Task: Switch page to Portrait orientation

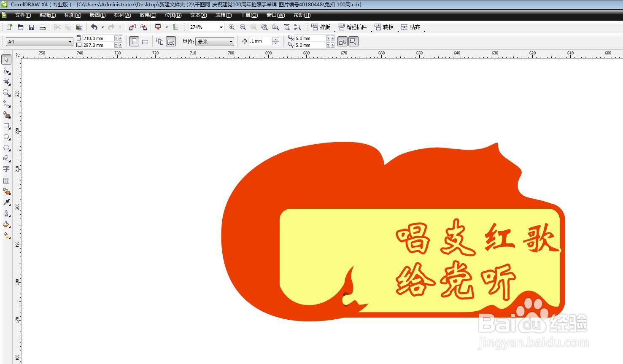Action: coord(134,42)
